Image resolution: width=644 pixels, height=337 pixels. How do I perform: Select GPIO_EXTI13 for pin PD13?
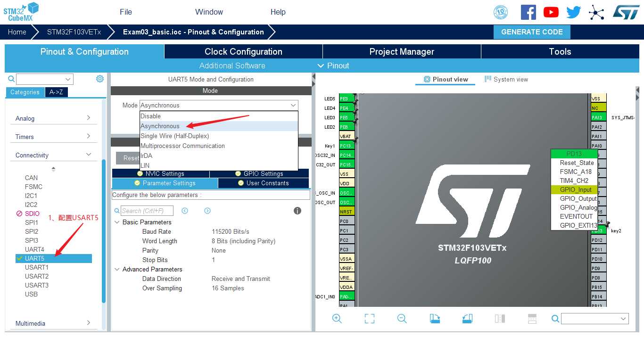click(574, 225)
